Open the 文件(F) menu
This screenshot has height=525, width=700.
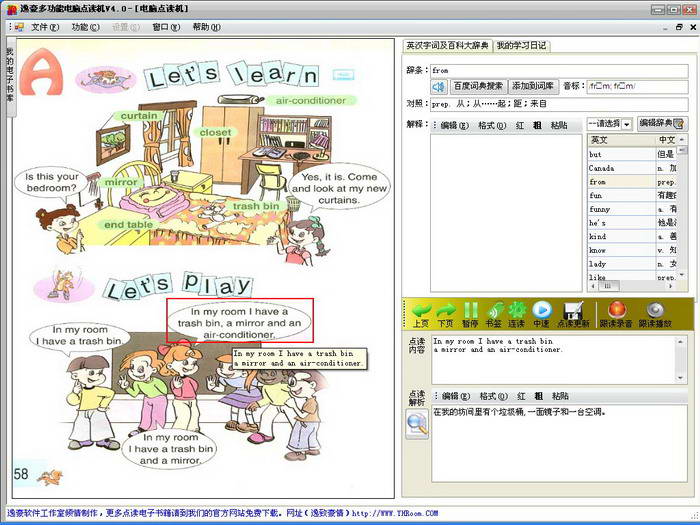coord(45,27)
